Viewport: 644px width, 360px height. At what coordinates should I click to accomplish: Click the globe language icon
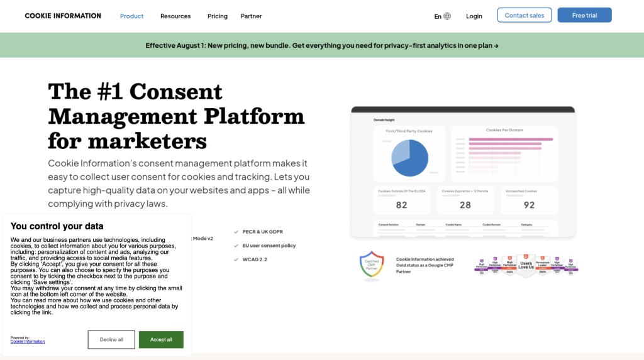[447, 16]
